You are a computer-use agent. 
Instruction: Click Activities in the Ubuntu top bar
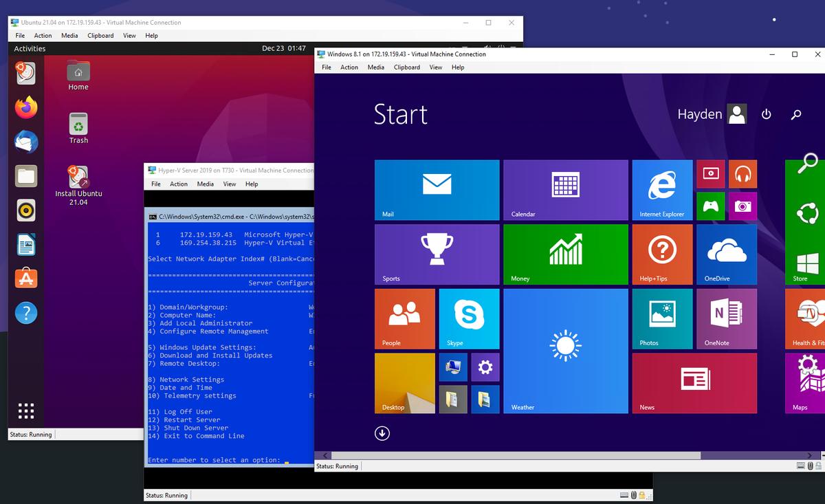point(30,48)
